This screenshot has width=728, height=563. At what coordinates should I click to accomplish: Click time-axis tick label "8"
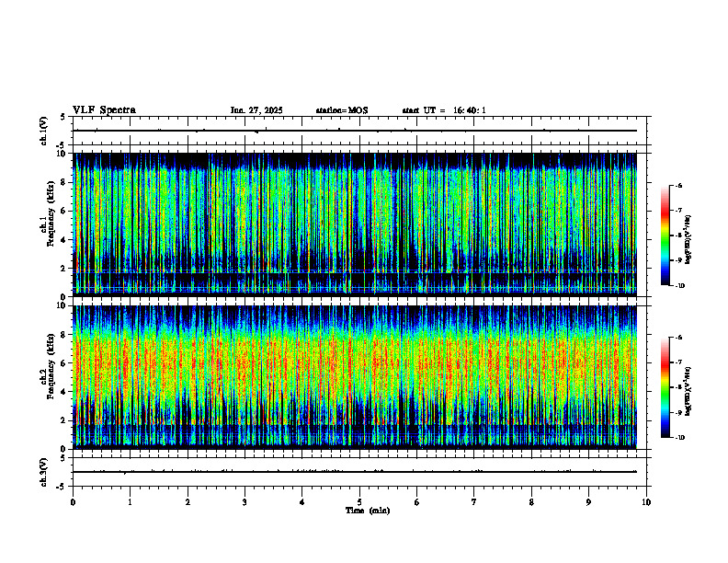click(x=531, y=502)
